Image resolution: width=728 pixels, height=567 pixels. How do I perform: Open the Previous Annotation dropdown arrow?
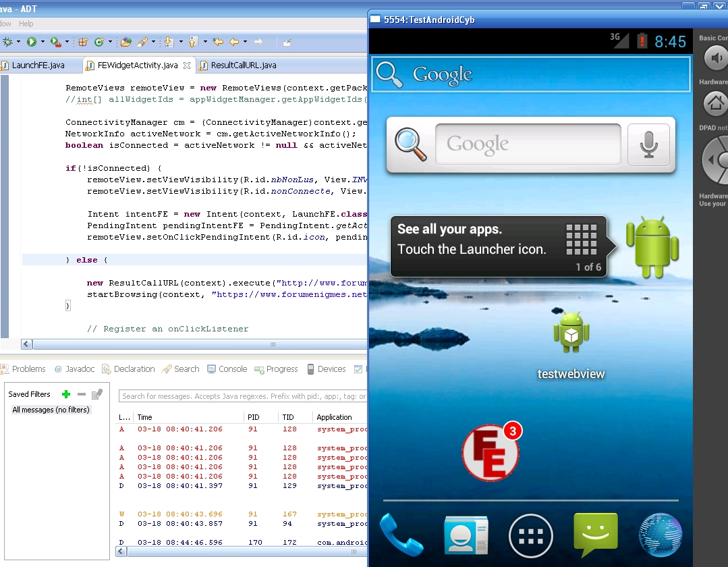[204, 42]
